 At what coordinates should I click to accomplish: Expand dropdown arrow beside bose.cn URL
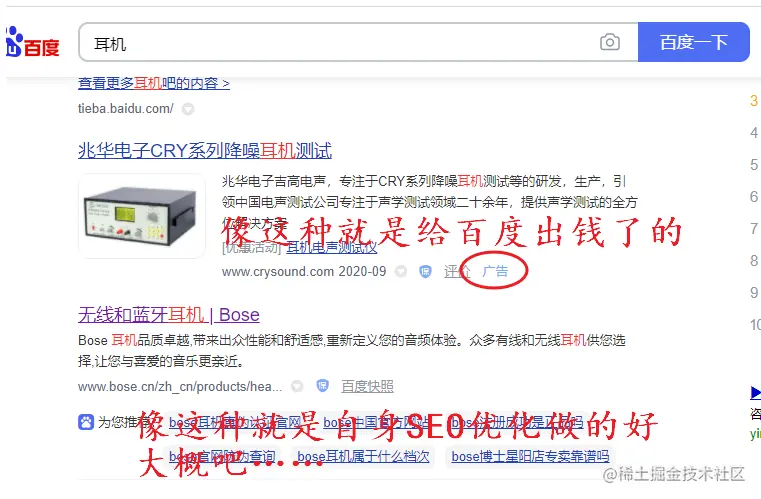coord(297,386)
